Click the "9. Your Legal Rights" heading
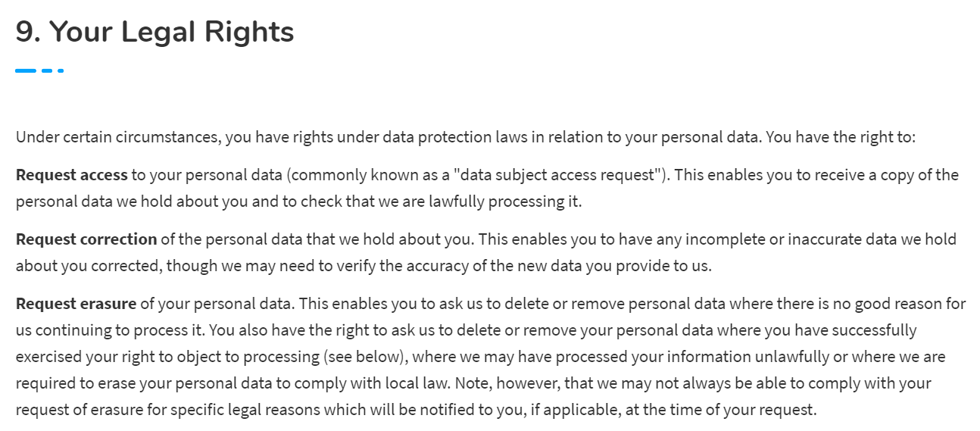Screen dimensions: 980x431 point(154,32)
